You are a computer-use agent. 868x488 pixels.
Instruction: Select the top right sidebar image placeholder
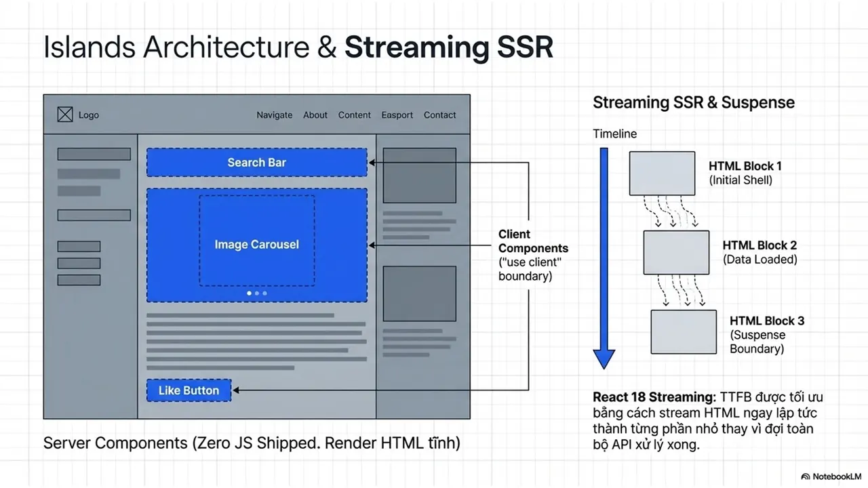tap(420, 176)
